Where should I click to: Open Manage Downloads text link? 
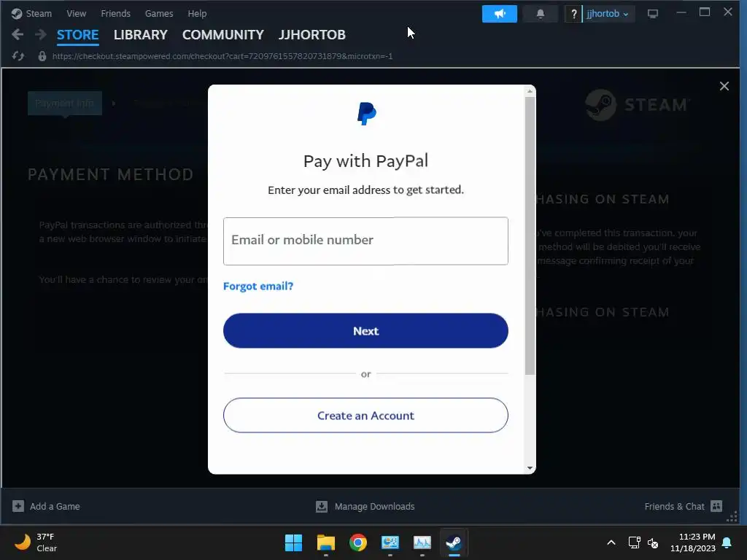pyautogui.click(x=374, y=506)
